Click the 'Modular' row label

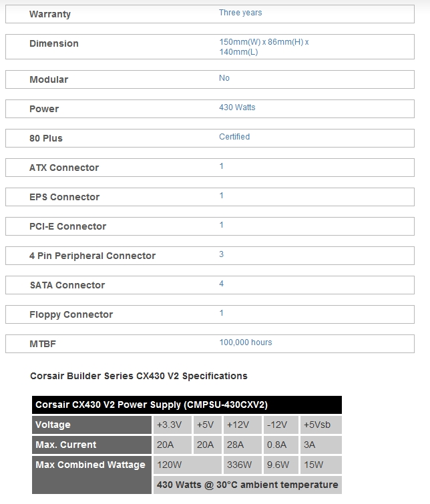tap(49, 79)
